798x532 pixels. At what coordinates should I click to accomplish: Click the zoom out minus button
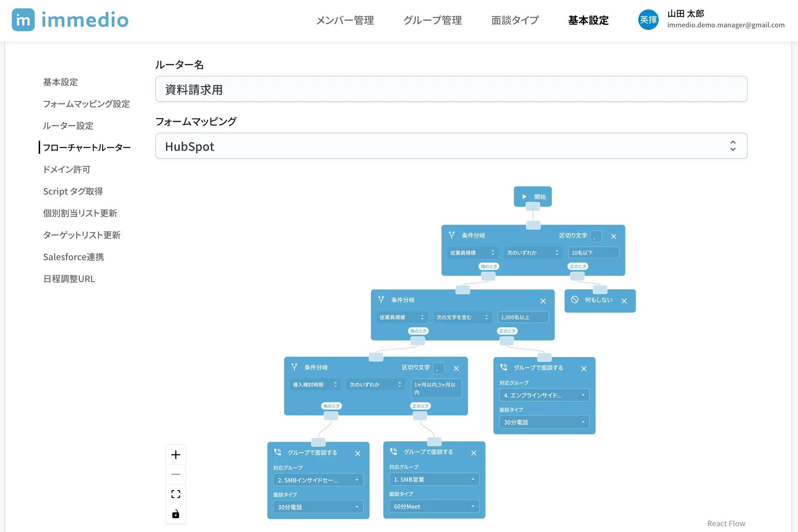point(176,474)
